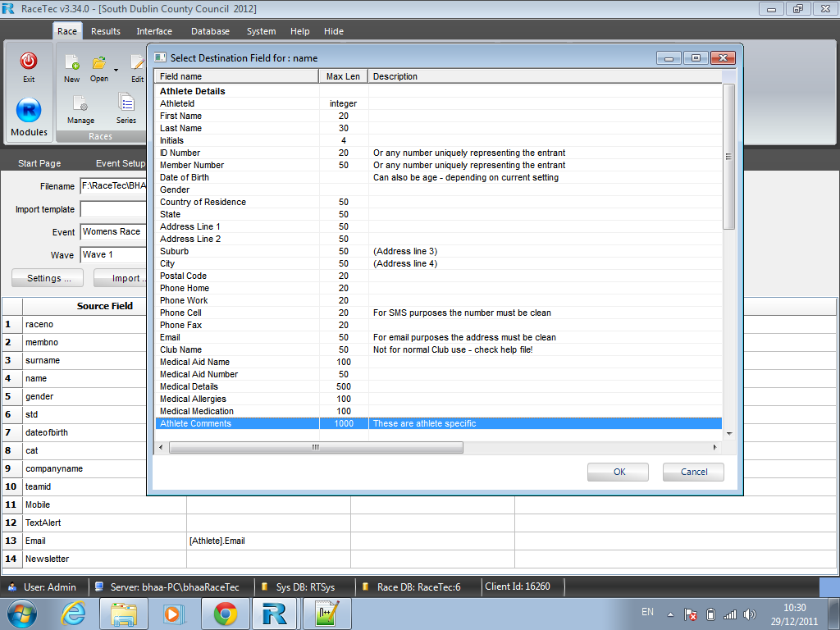
Task: Click the scroll down arrow in dialog list
Action: (x=728, y=433)
